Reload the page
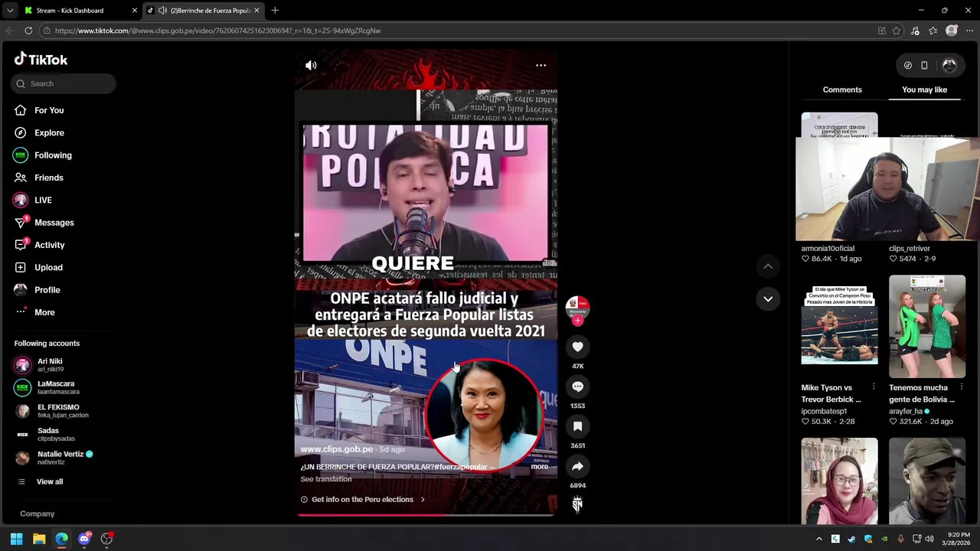The image size is (980, 551). click(28, 31)
